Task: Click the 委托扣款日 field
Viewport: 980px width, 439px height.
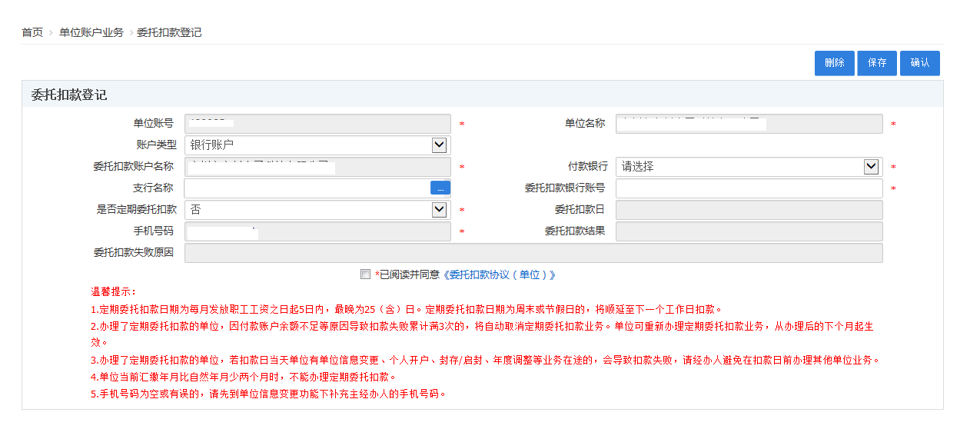Action: point(749,209)
